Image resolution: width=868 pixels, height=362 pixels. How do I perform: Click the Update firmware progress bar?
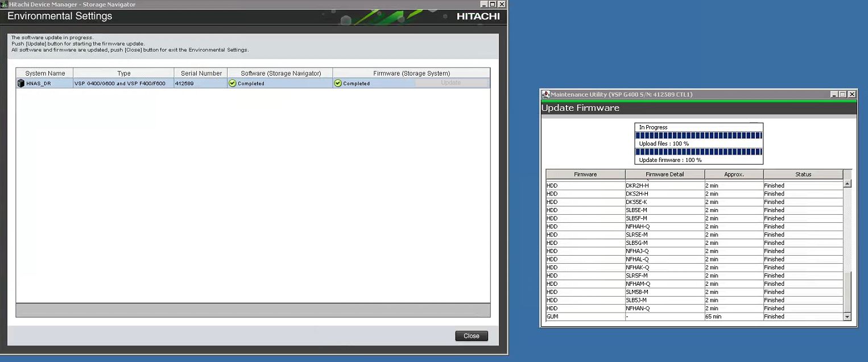click(x=698, y=152)
